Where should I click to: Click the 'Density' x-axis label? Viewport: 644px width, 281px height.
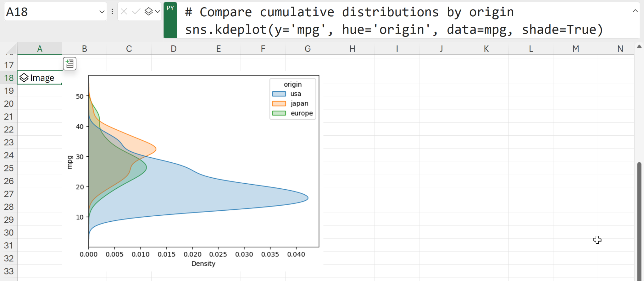tap(203, 263)
